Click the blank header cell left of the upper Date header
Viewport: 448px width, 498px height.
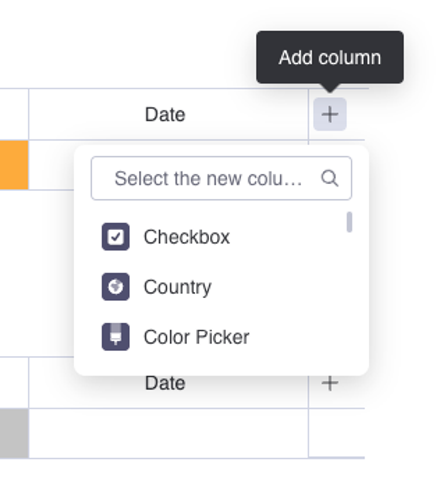14,114
